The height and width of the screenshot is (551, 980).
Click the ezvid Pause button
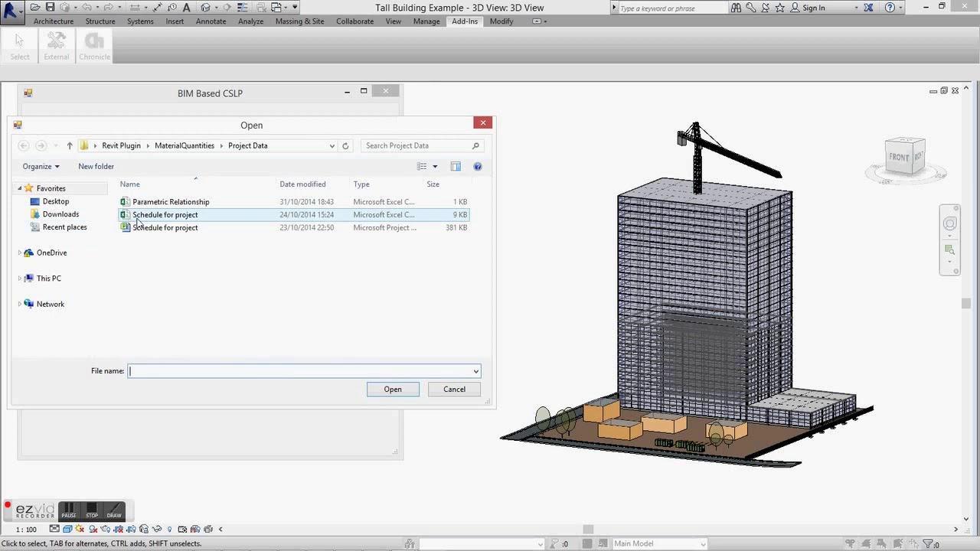click(x=69, y=510)
